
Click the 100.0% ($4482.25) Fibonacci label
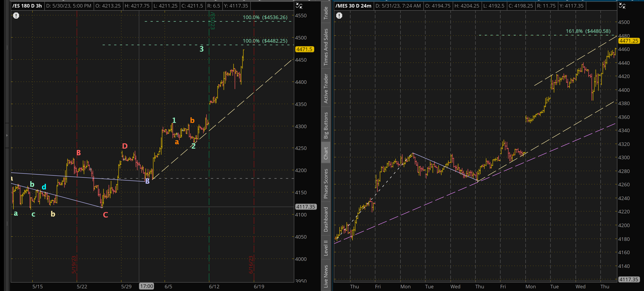[265, 41]
